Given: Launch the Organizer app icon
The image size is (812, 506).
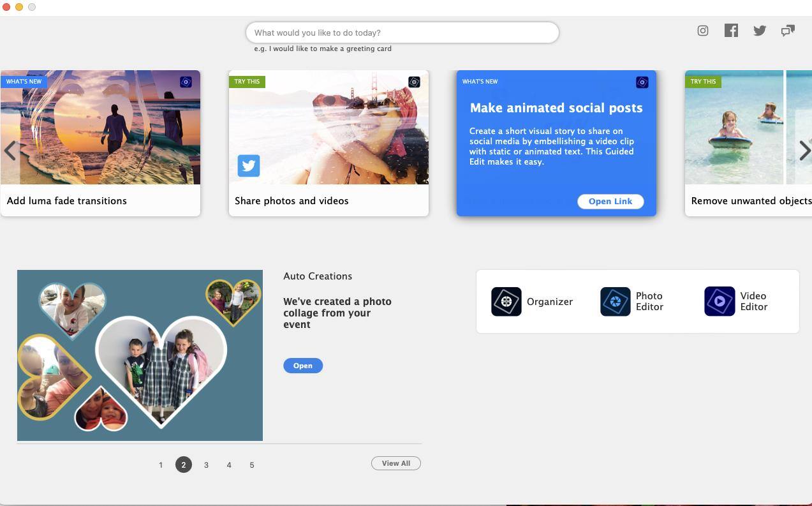Looking at the screenshot, I should pyautogui.click(x=506, y=302).
